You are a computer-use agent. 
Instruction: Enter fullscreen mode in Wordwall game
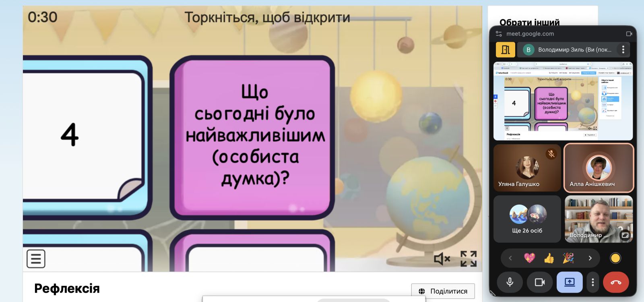click(469, 259)
